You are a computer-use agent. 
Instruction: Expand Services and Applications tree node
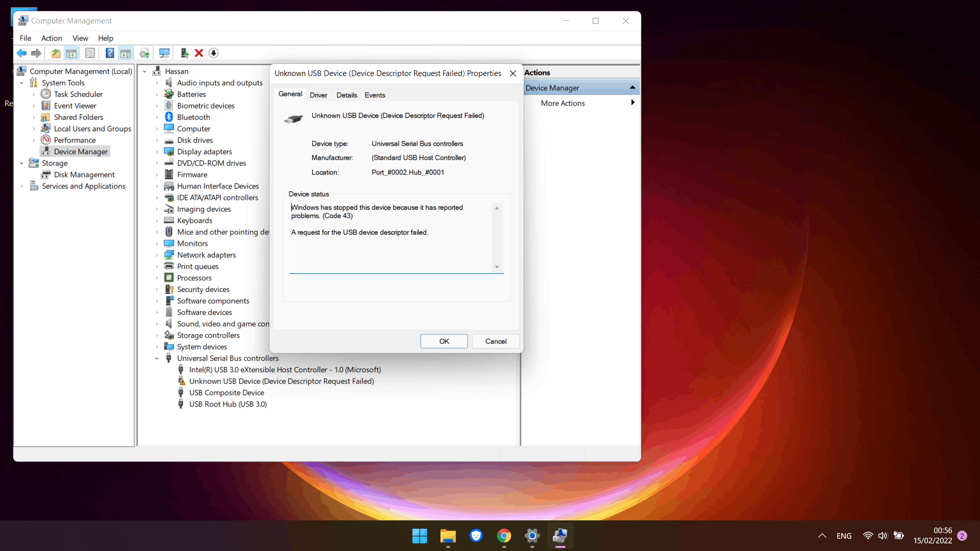coord(21,186)
